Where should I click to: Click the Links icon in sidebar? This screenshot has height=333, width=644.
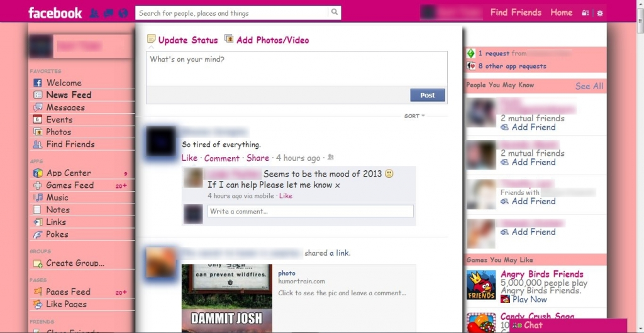coord(38,222)
